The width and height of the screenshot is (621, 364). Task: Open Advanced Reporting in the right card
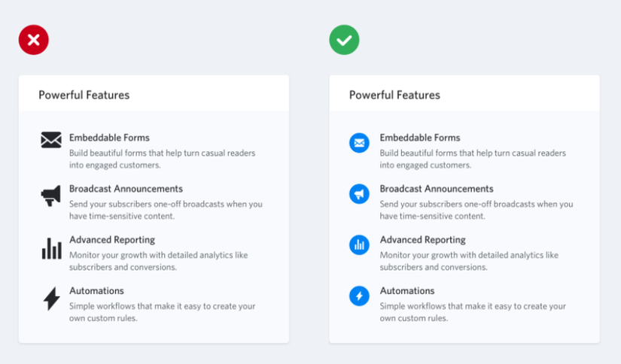pyautogui.click(x=423, y=240)
